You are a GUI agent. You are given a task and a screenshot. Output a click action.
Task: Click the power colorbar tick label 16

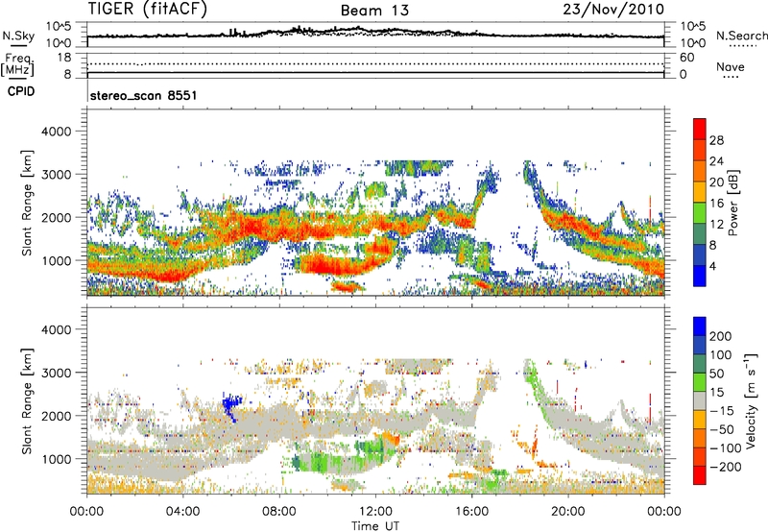tap(716, 204)
